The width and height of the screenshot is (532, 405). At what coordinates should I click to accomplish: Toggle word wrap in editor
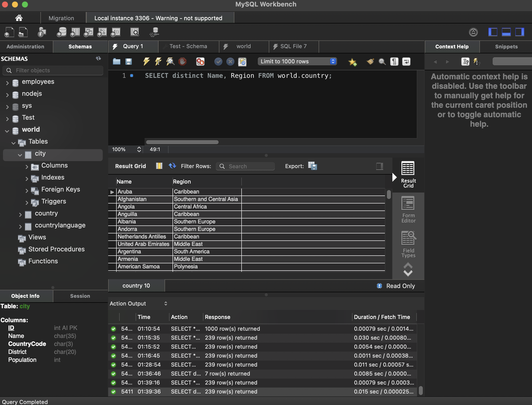(x=406, y=62)
